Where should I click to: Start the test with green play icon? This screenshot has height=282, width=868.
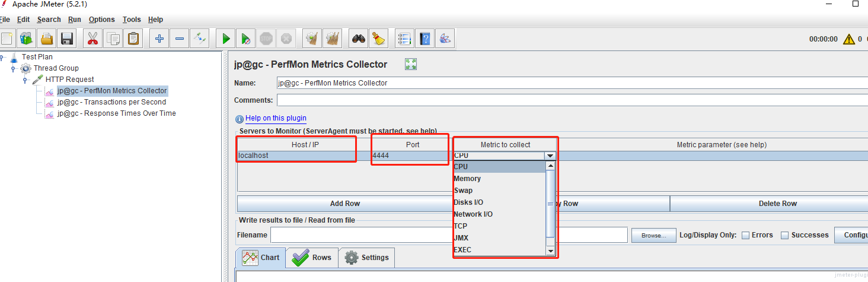coord(225,39)
